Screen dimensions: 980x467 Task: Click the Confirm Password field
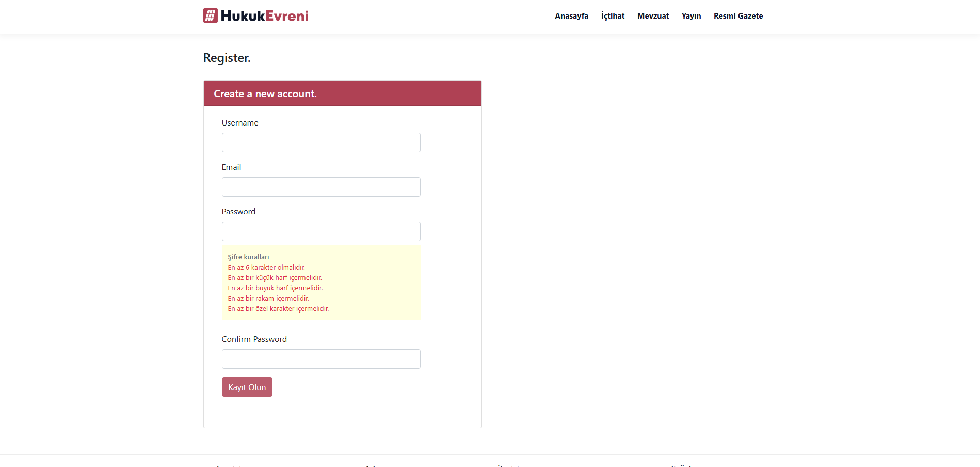pyautogui.click(x=321, y=359)
